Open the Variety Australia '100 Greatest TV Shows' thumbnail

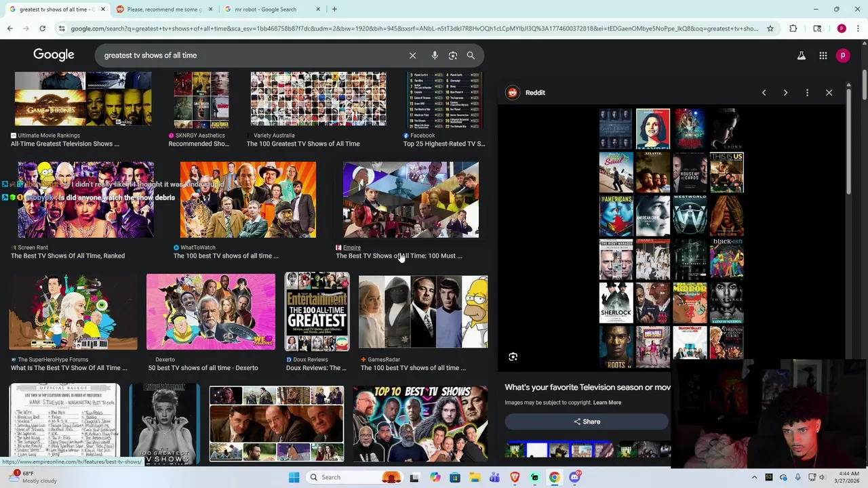(318, 99)
